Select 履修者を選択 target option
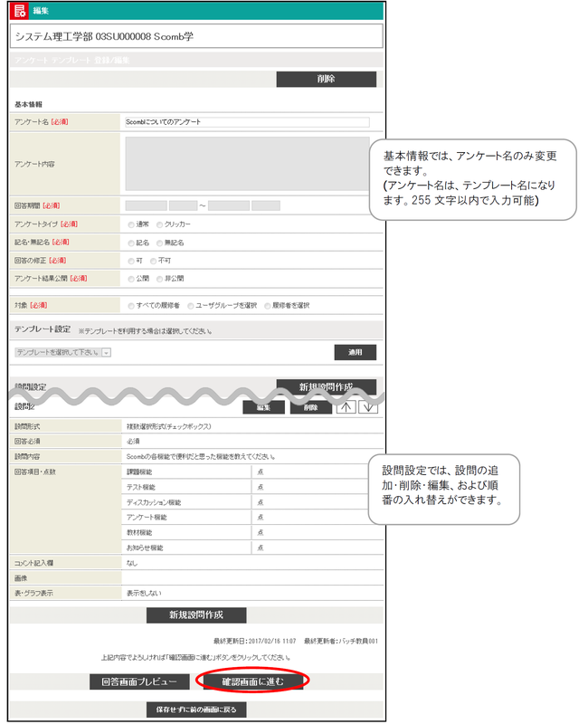Image resolution: width=588 pixels, height=724 pixels. [x=267, y=306]
